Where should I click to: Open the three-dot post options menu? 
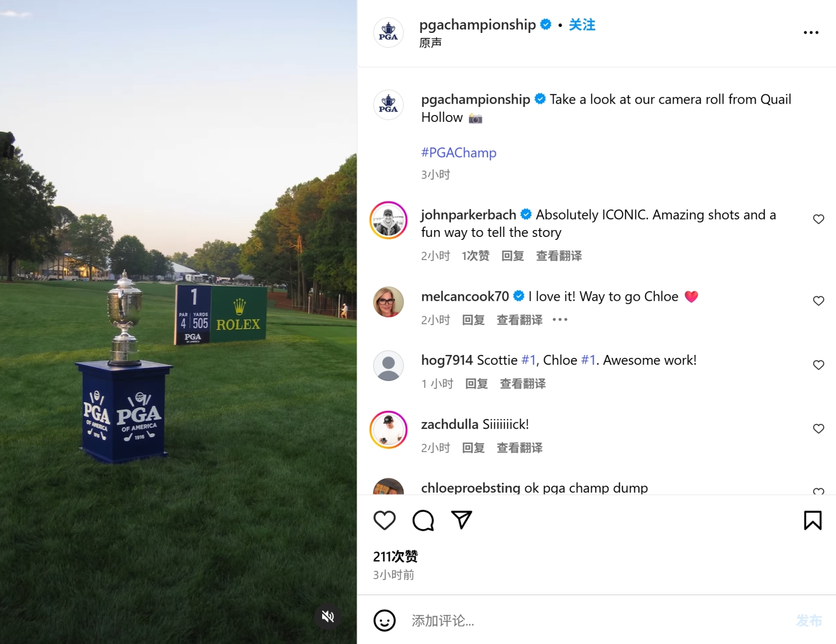click(x=811, y=32)
